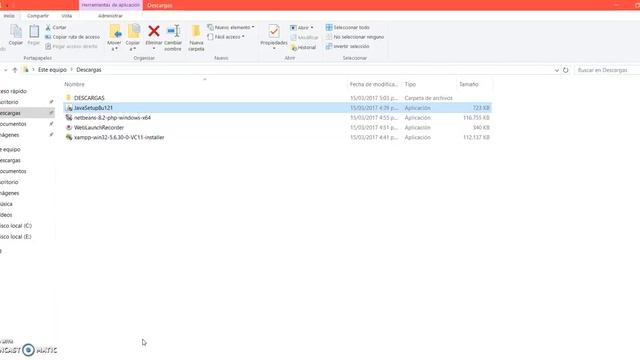Select Cortar scissors command
This screenshot has width=640, height=360.
coord(56,27)
